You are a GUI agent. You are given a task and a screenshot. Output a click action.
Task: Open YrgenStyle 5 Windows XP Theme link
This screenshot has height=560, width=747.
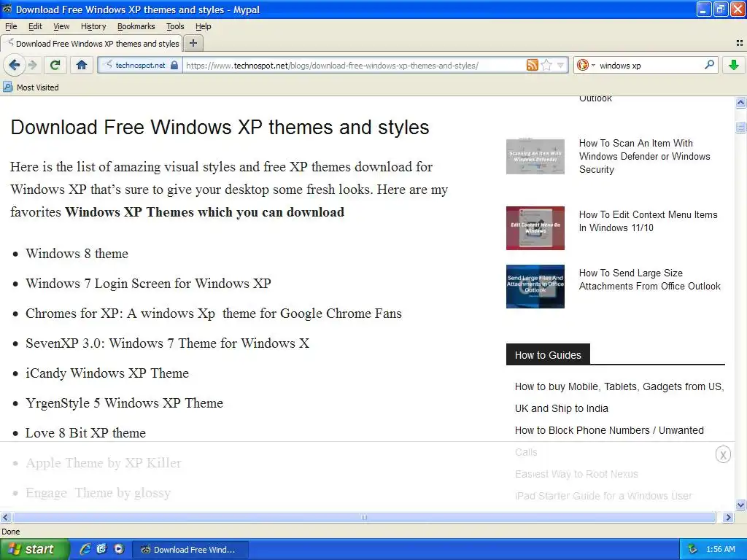[124, 403]
